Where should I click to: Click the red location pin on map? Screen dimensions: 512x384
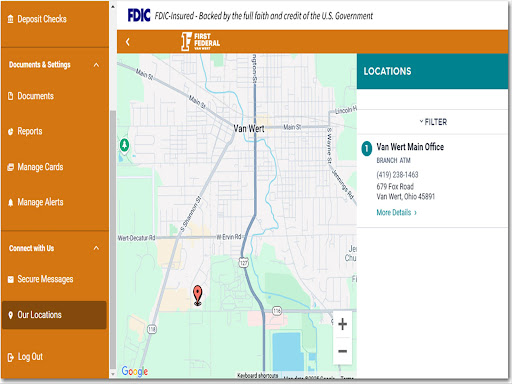[x=197, y=295]
